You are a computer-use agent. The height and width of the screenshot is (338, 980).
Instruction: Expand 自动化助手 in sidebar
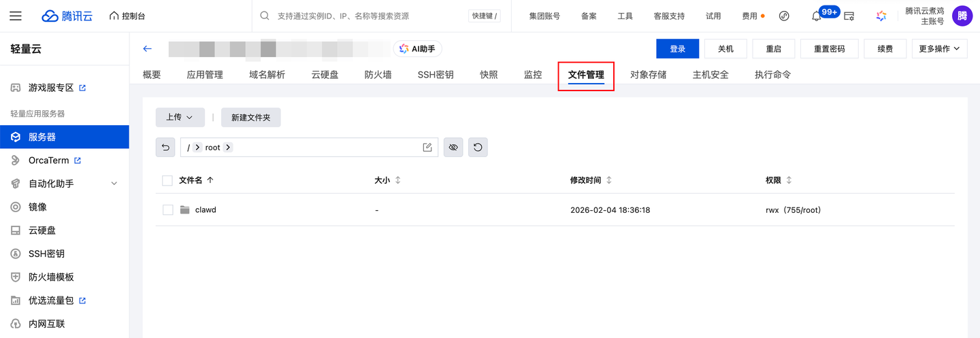pos(114,184)
